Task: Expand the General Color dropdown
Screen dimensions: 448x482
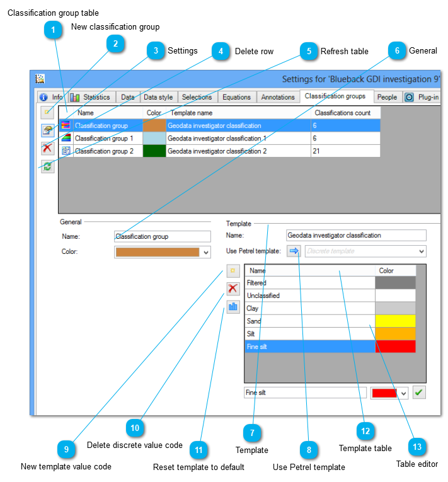Action: point(206,253)
